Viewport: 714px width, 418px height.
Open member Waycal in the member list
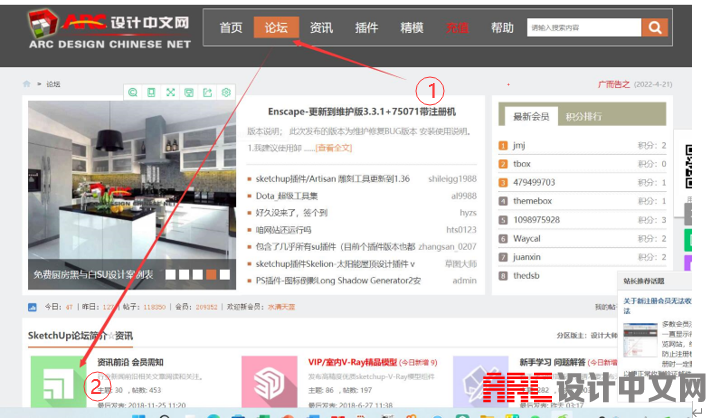[x=527, y=239]
